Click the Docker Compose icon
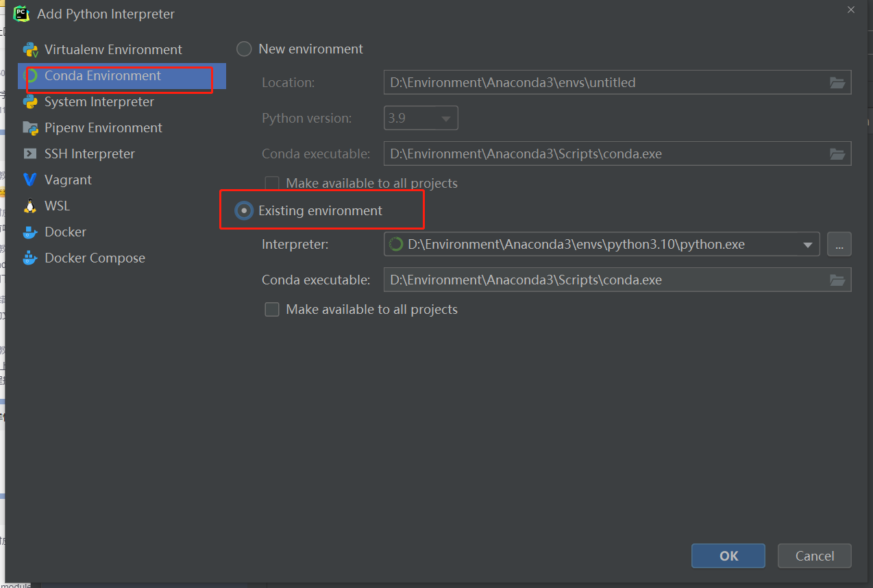The image size is (873, 588). (x=30, y=258)
